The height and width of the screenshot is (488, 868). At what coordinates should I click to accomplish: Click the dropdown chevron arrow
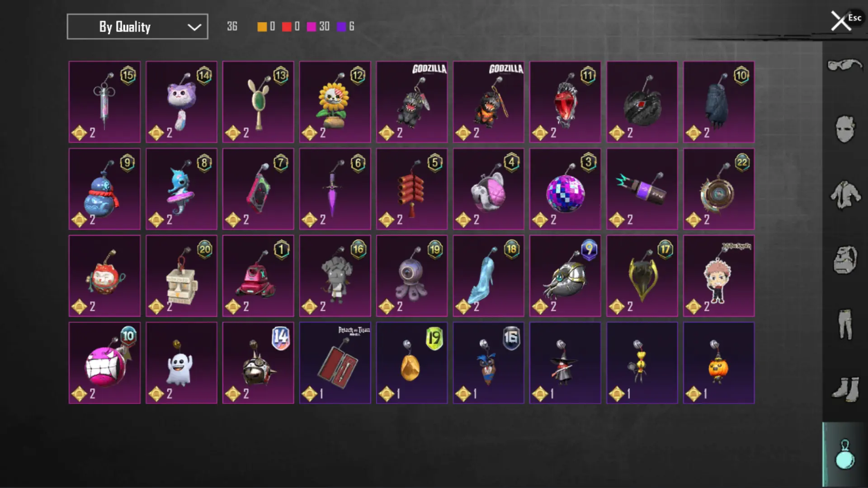194,27
